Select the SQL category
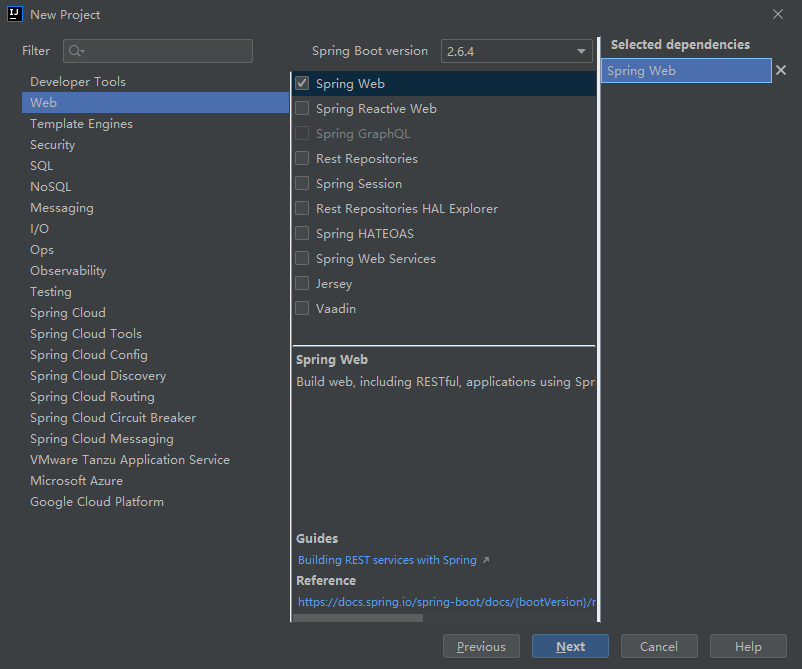 click(x=155, y=166)
